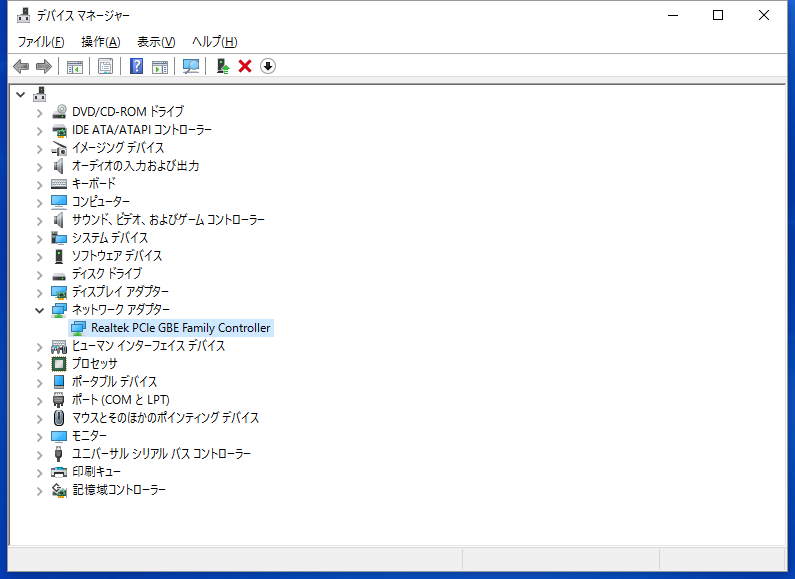Scan for hardware changes monitor icon

click(x=191, y=66)
